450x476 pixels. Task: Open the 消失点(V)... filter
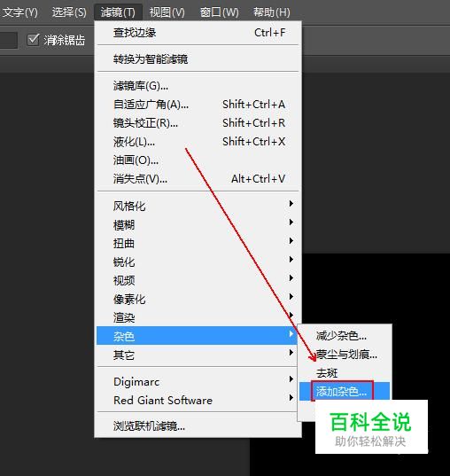tap(198, 178)
